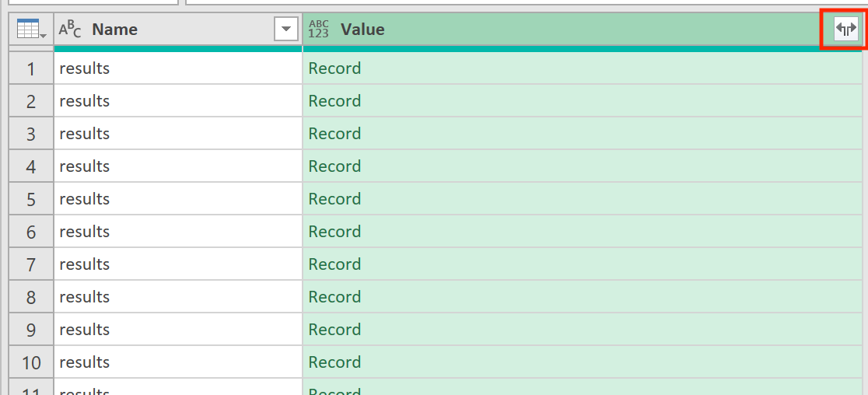This screenshot has width=868, height=395.
Task: Select the results cell in row 3
Action: point(177,134)
